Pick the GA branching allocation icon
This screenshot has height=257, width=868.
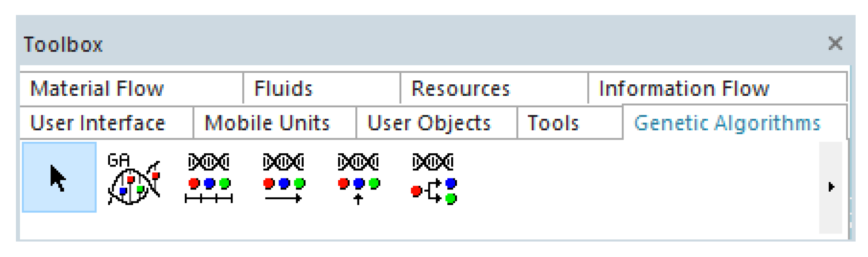(434, 179)
